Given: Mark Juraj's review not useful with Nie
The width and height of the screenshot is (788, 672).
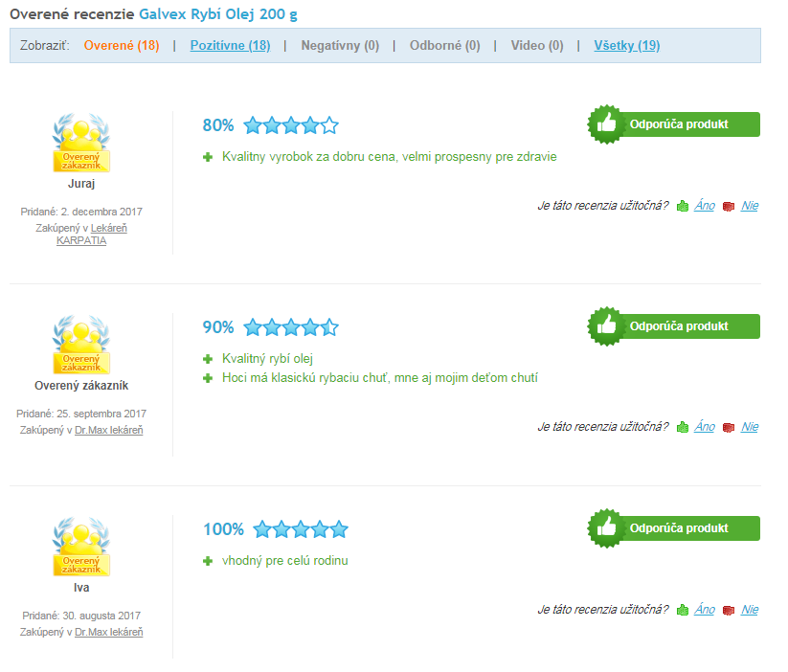Looking at the screenshot, I should [x=750, y=206].
